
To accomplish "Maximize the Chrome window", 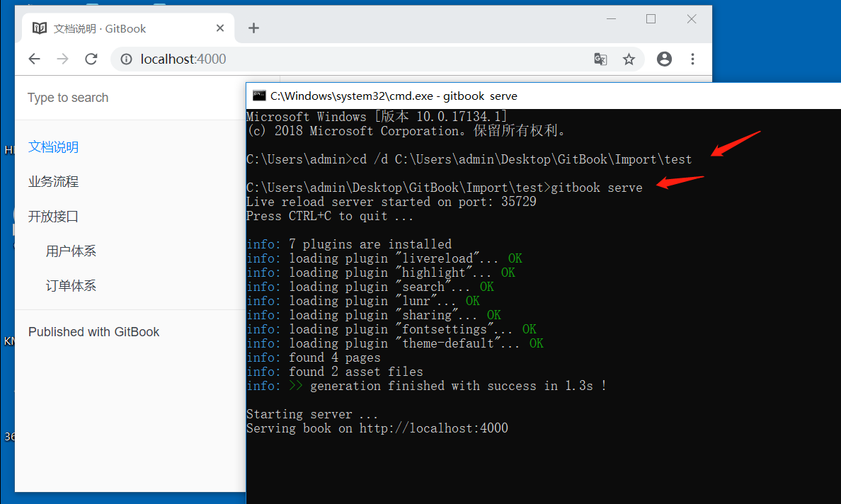I will [x=651, y=19].
